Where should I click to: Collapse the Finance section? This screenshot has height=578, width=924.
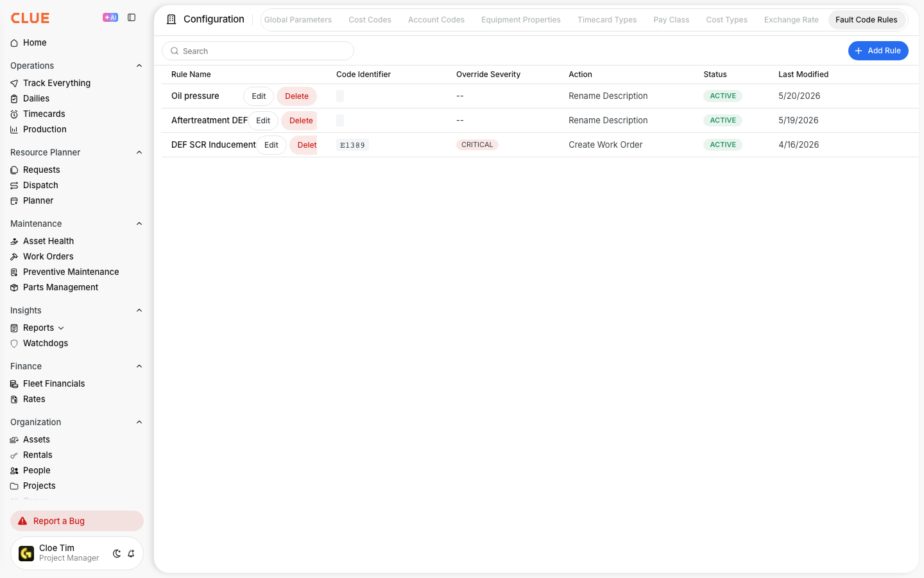tap(139, 366)
